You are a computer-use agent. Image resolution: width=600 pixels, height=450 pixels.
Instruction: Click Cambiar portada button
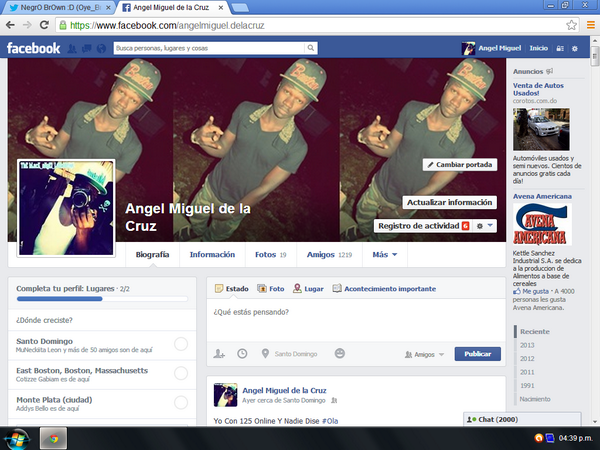(x=460, y=165)
